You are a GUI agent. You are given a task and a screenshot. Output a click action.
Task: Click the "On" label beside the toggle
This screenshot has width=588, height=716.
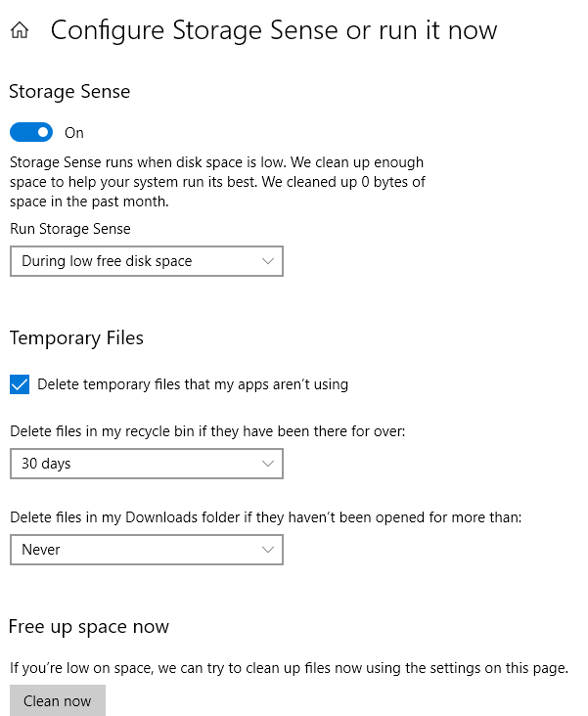(74, 133)
